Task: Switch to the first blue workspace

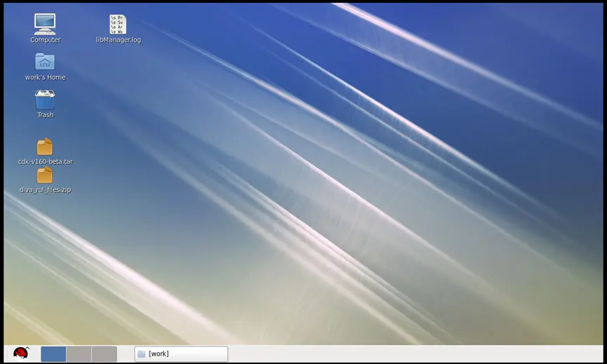Action: (53, 354)
